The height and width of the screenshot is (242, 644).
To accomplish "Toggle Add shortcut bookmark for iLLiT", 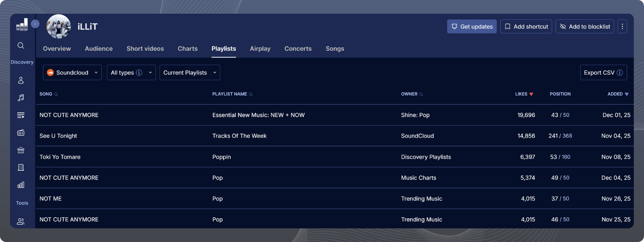I will pyautogui.click(x=526, y=27).
